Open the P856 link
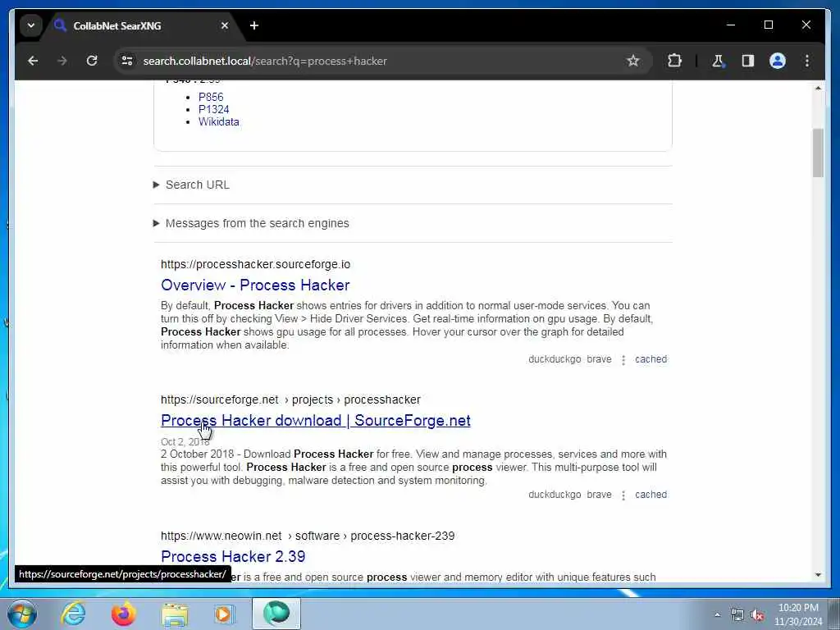840x630 pixels. (x=211, y=97)
